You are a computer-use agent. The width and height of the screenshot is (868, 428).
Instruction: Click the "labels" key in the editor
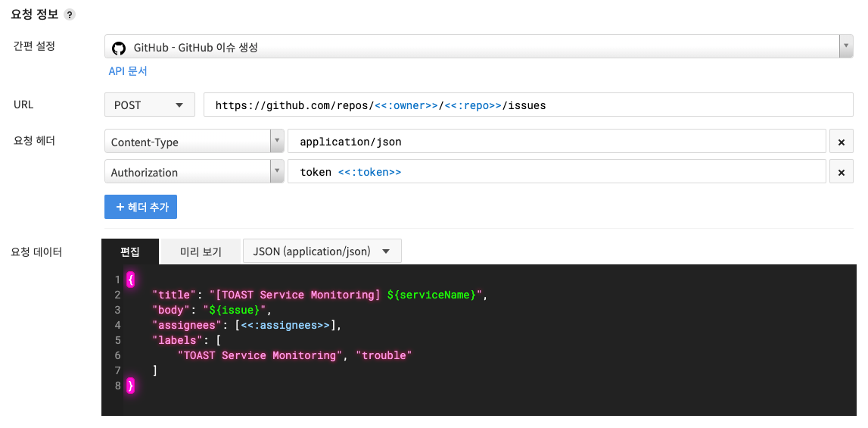[x=177, y=340]
